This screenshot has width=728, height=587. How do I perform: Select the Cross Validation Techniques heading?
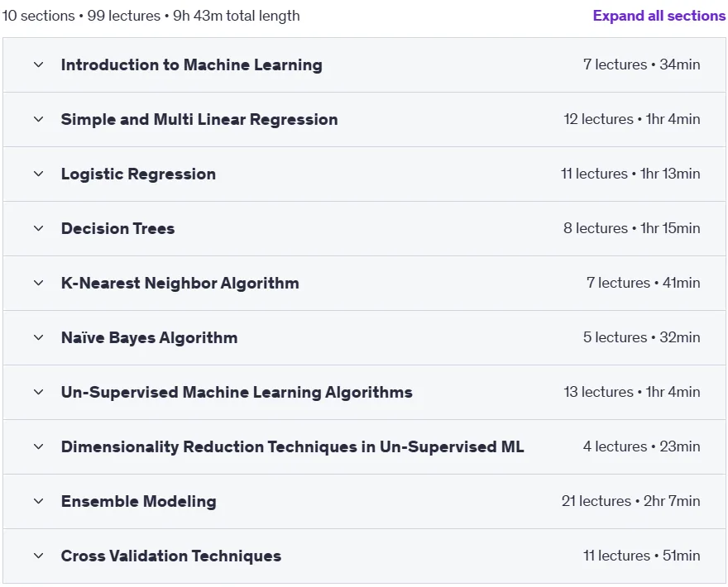(171, 556)
